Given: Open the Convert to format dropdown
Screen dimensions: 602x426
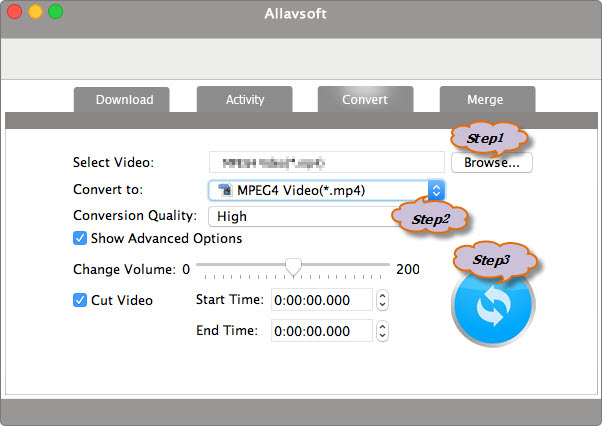Looking at the screenshot, I should coord(326,190).
